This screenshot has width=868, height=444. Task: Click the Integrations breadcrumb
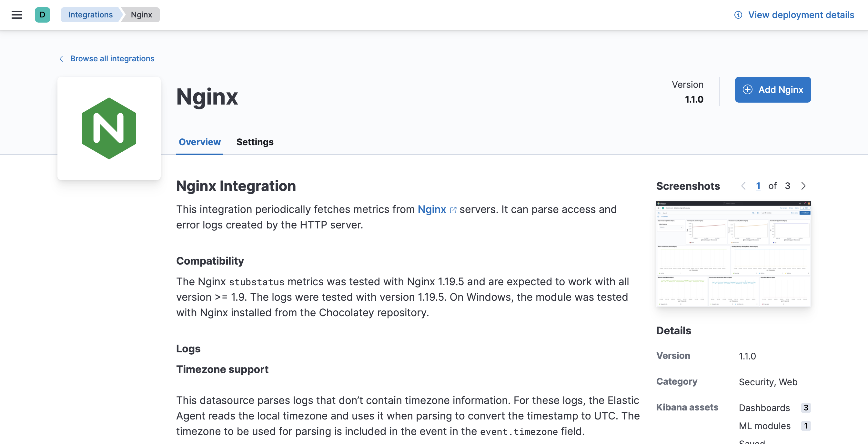(x=90, y=15)
